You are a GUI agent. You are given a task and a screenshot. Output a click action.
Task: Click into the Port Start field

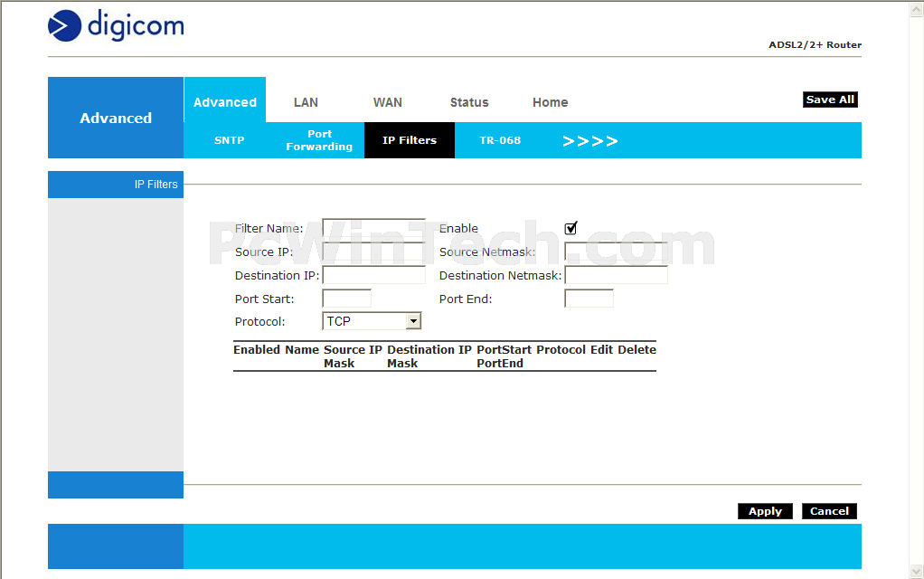tap(346, 299)
